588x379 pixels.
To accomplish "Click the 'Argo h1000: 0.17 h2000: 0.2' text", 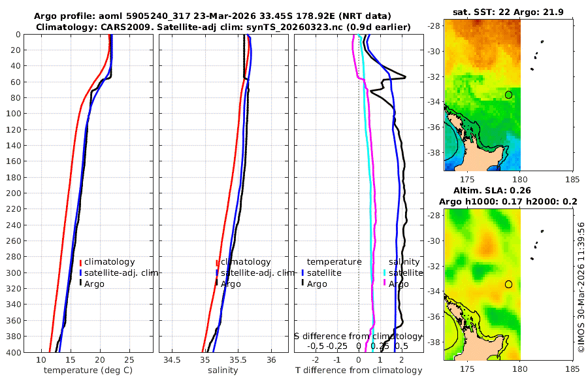I will [508, 201].
